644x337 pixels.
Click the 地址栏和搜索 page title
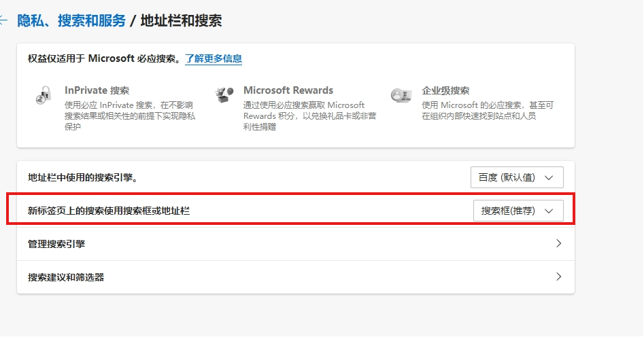[181, 20]
